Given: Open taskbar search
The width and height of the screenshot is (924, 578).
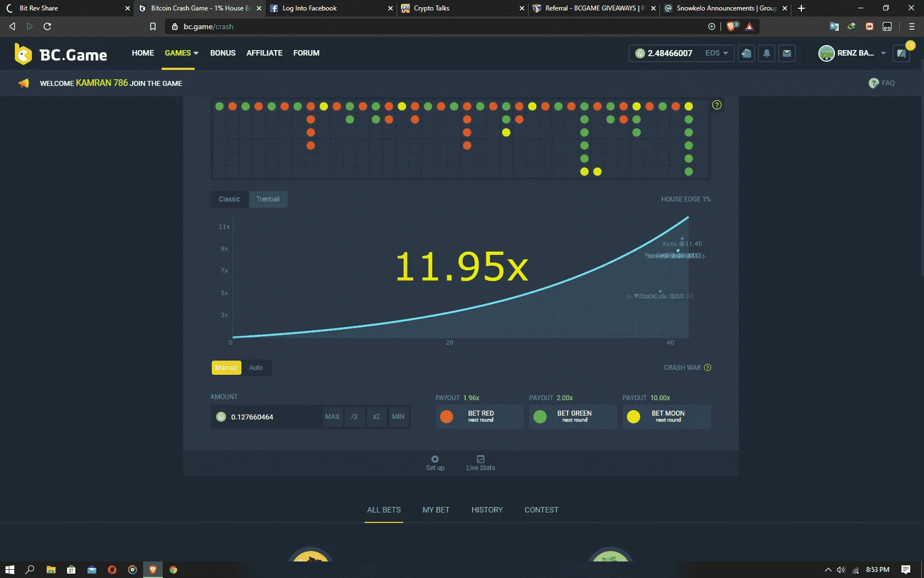Looking at the screenshot, I should click(x=30, y=570).
